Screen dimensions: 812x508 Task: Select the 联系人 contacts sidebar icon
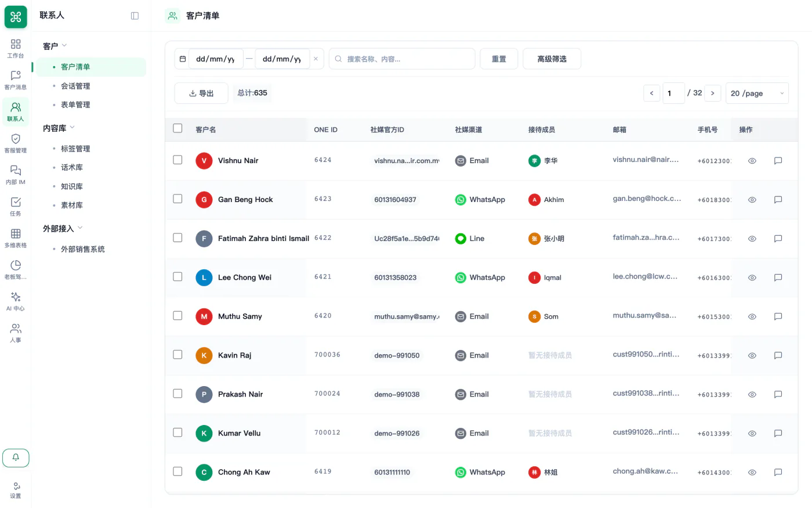[x=16, y=111]
